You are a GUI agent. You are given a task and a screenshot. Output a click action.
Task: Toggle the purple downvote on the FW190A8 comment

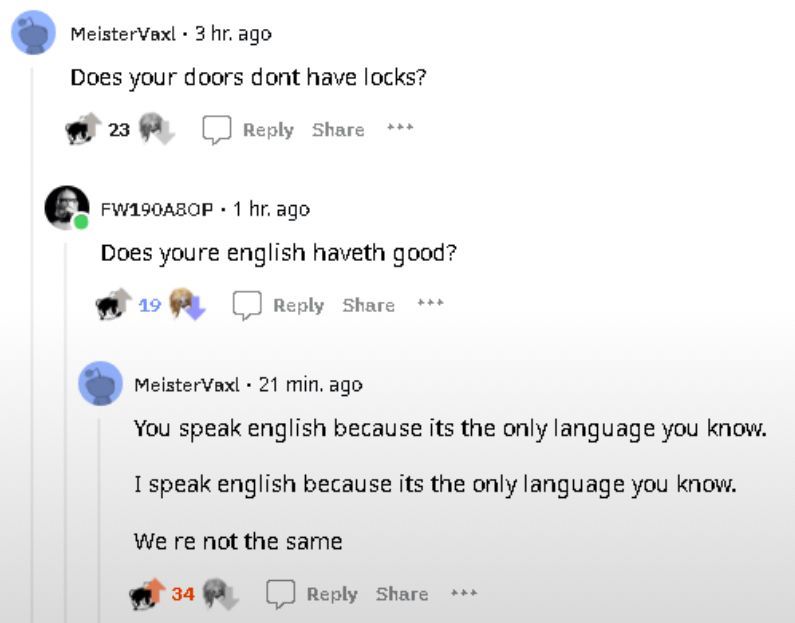point(188,304)
